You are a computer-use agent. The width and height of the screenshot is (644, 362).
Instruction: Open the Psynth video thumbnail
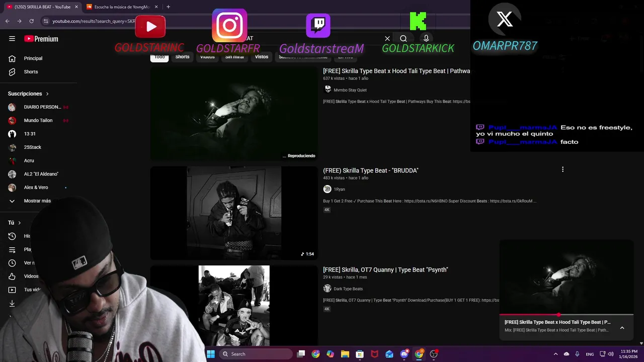click(x=234, y=306)
